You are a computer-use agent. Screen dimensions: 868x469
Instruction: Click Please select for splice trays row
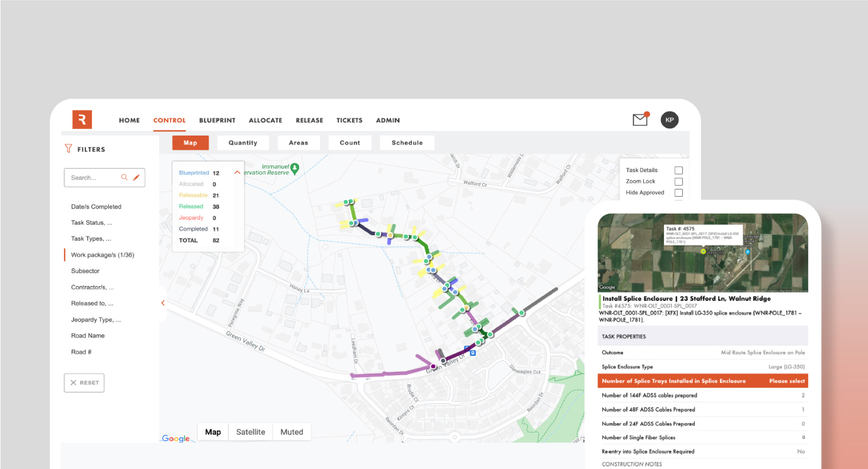pos(787,381)
